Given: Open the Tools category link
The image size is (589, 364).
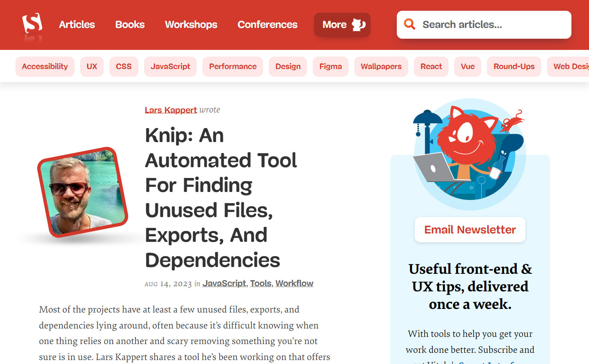Looking at the screenshot, I should pyautogui.click(x=261, y=283).
